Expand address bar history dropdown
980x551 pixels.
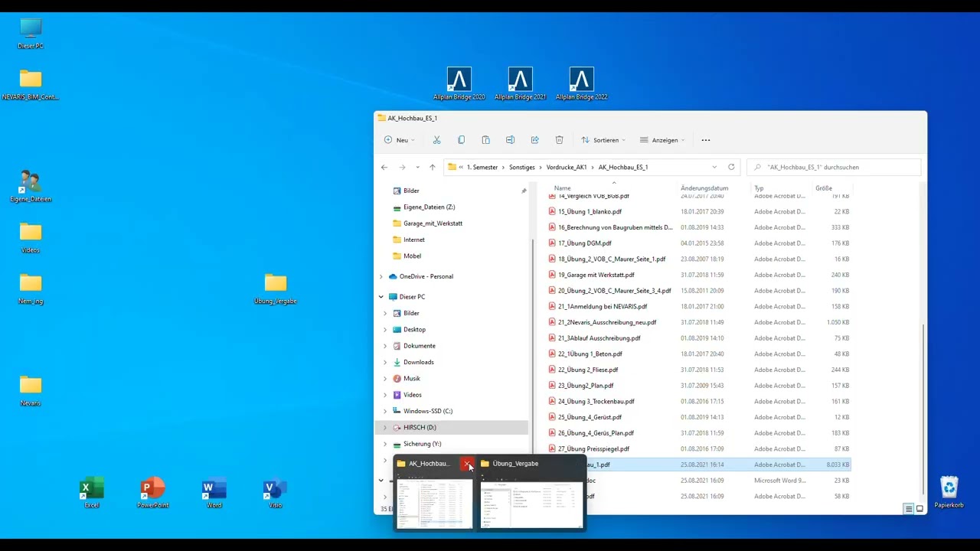pyautogui.click(x=714, y=167)
